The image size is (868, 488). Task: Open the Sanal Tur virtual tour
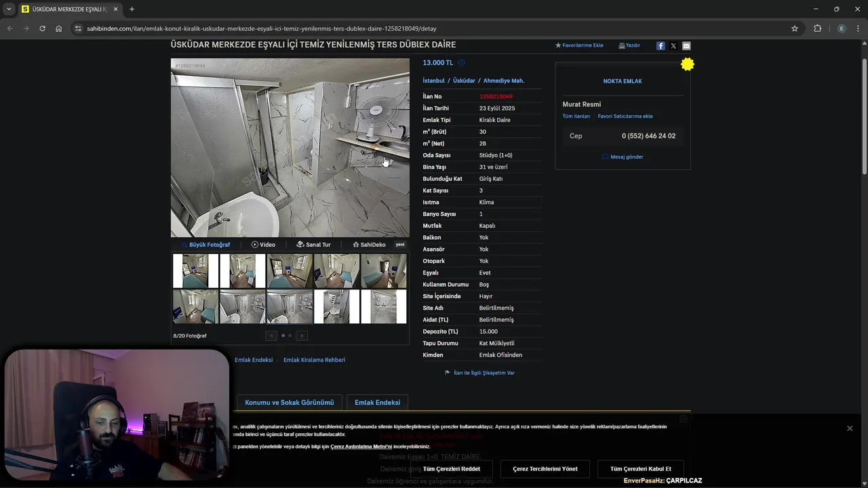tap(314, 245)
